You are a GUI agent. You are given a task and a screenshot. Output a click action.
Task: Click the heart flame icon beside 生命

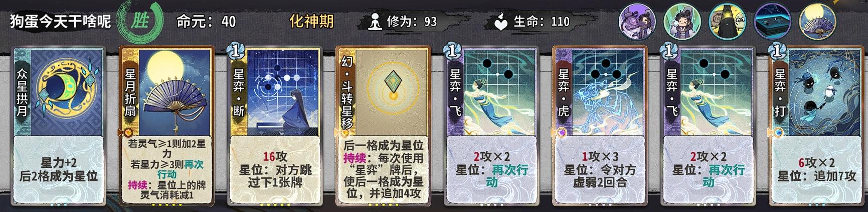pos(501,22)
